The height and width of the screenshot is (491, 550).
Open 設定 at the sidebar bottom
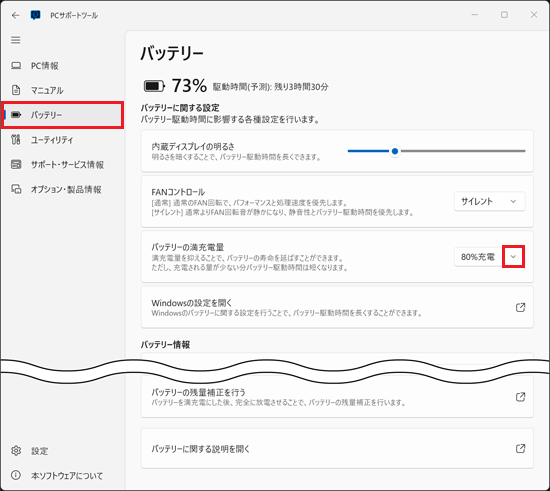pos(62,451)
